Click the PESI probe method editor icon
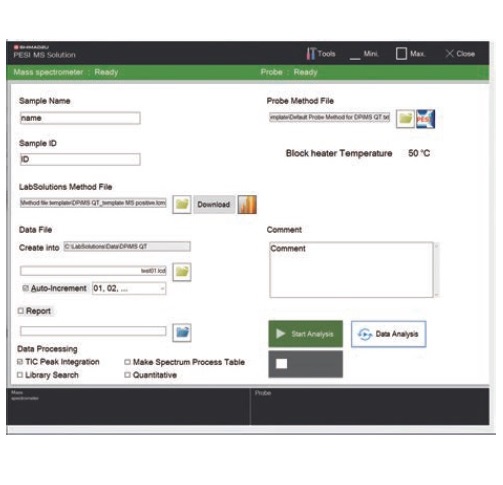The width and height of the screenshot is (503, 485). tap(425, 119)
